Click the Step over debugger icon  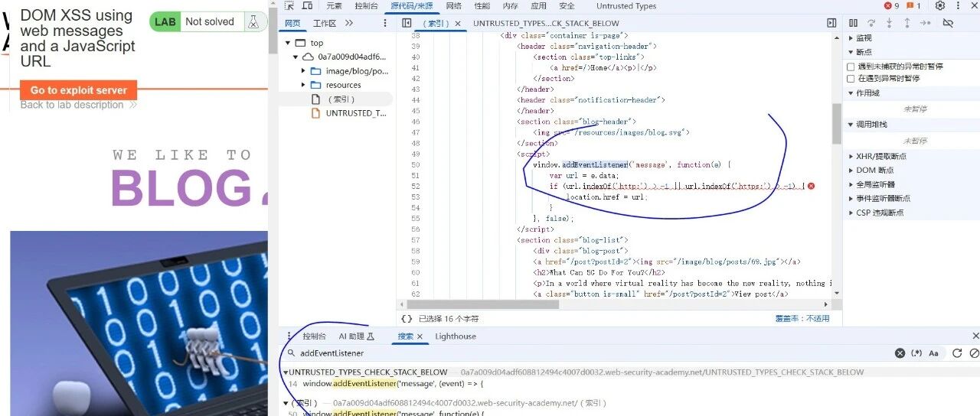click(872, 24)
